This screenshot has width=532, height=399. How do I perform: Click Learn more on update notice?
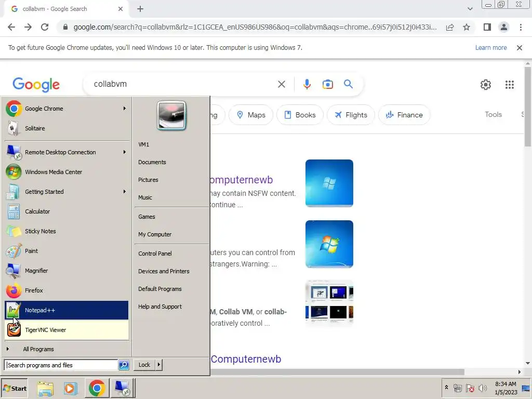point(491,48)
